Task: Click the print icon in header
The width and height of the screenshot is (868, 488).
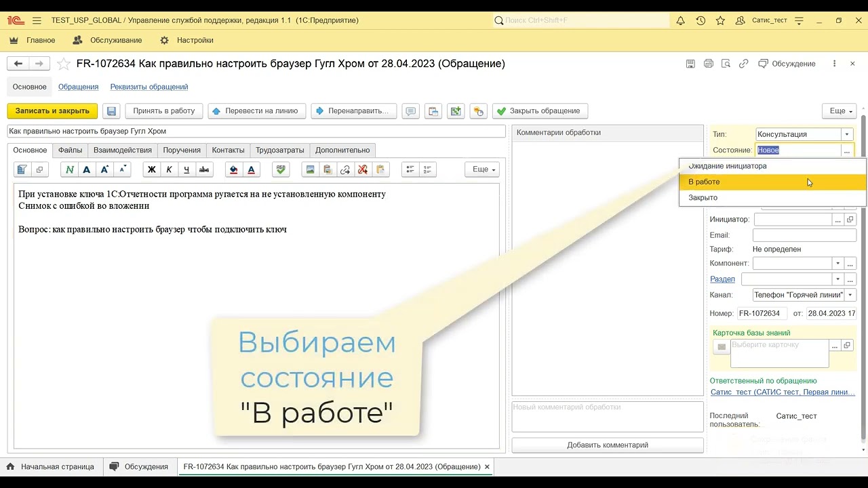Action: click(709, 64)
